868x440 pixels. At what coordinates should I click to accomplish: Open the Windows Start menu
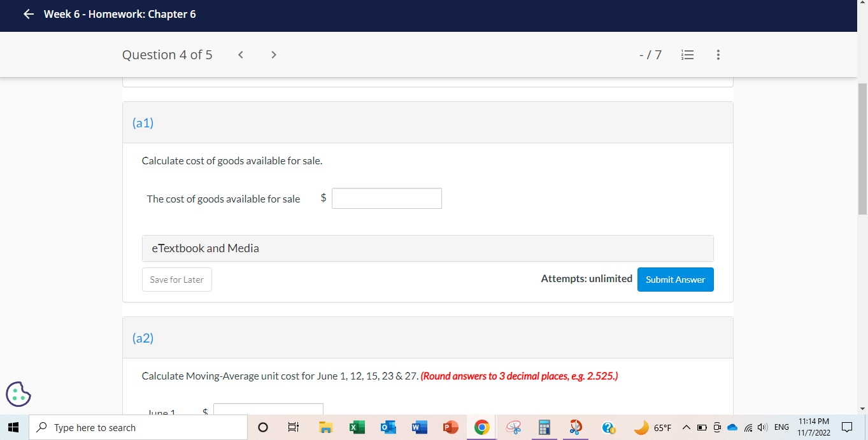[14, 427]
